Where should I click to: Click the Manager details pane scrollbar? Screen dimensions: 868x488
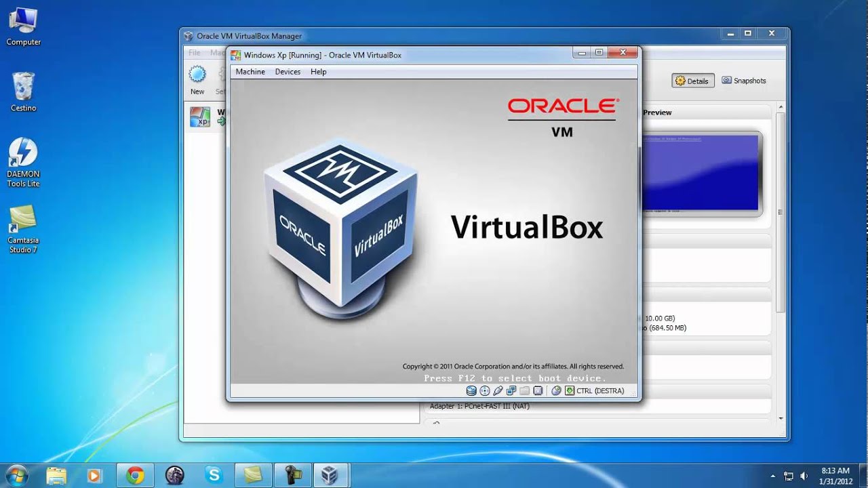pos(781,211)
